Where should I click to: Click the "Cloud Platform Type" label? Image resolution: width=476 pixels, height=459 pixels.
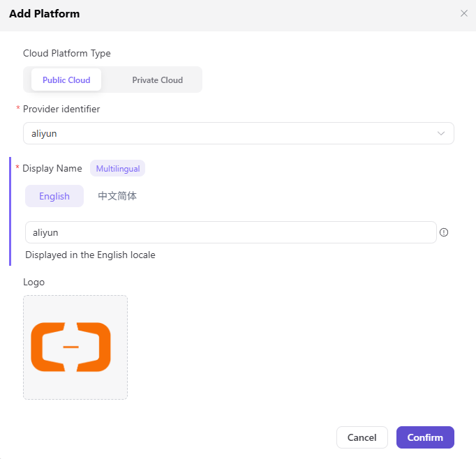pyautogui.click(x=67, y=54)
